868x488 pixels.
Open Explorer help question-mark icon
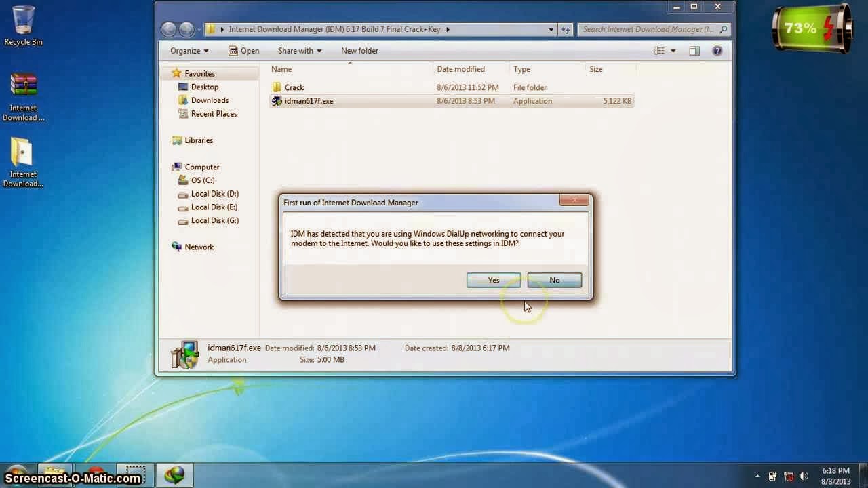(717, 51)
